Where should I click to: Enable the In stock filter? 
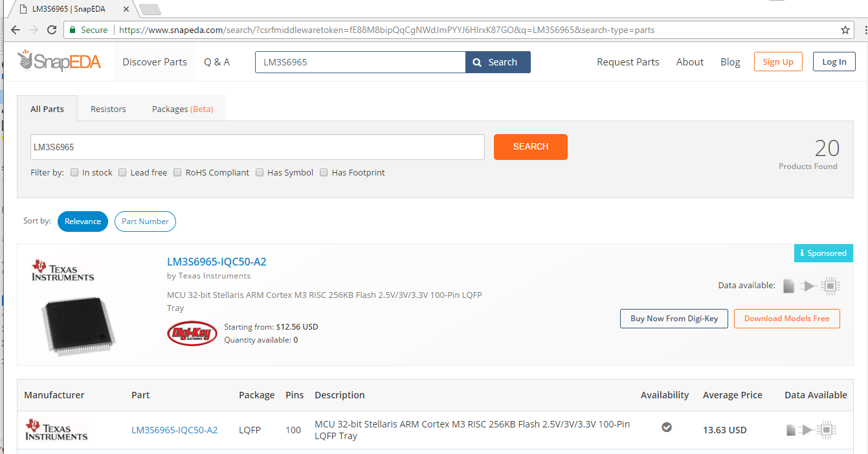click(x=74, y=172)
